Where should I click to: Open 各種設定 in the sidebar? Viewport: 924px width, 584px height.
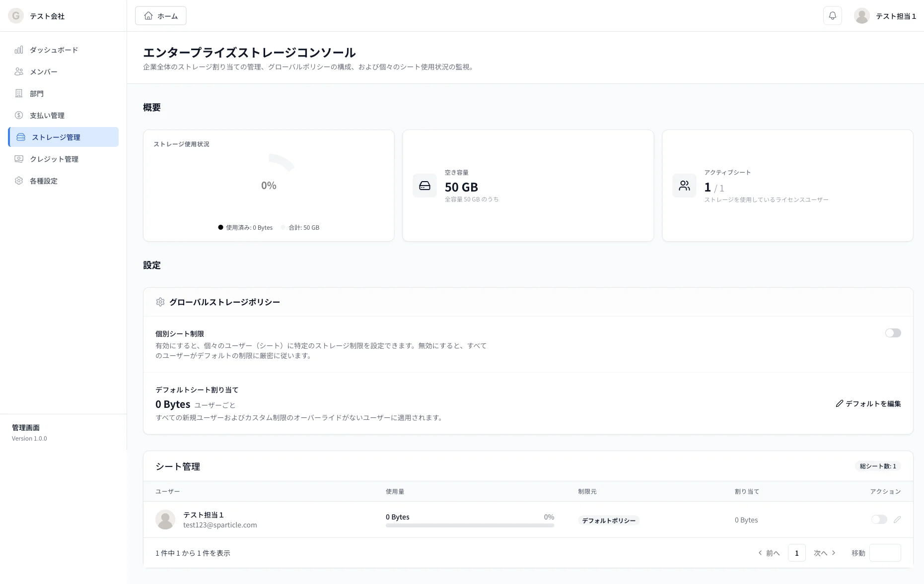(x=64, y=181)
